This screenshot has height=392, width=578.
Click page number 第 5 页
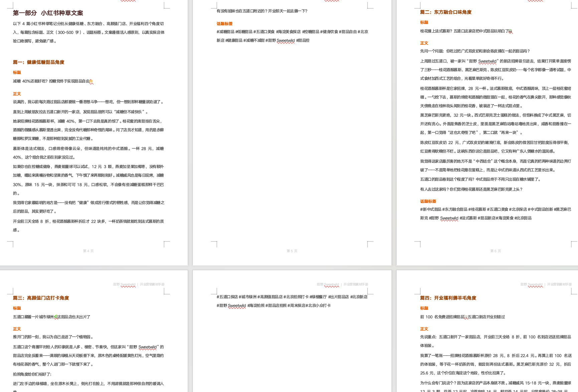coord(292,251)
